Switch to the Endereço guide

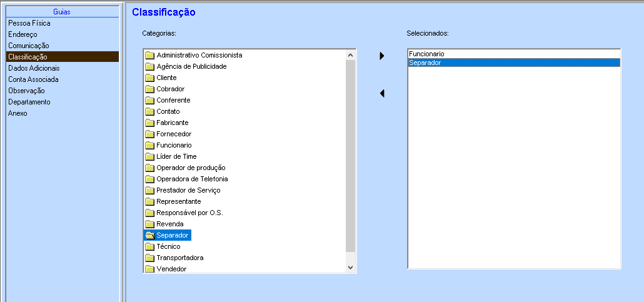pos(23,34)
